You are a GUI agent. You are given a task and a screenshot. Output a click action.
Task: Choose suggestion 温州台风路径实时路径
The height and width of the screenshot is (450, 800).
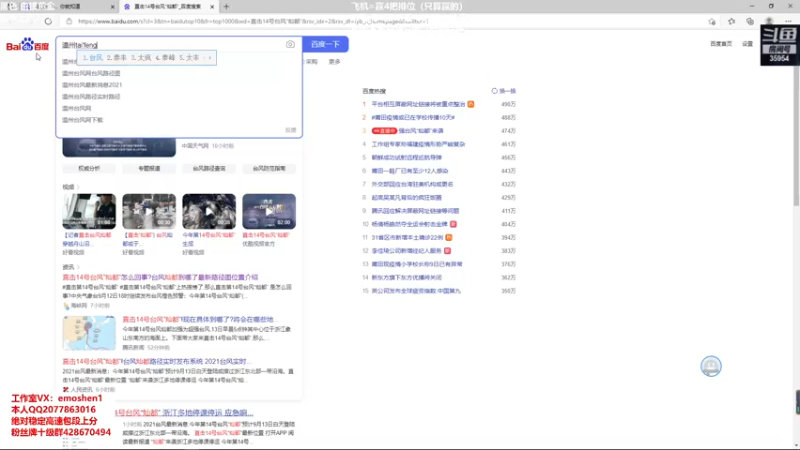click(x=91, y=96)
